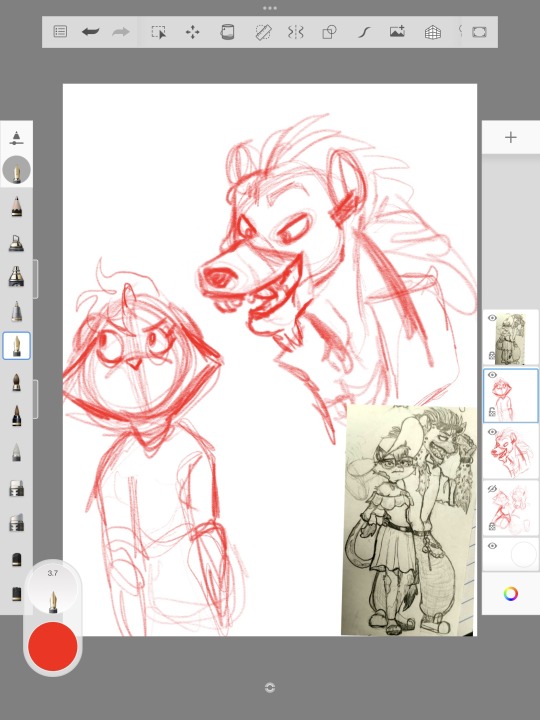This screenshot has height=720, width=540.
Task: Select the soft eraser below hard eraser
Action: [17, 523]
